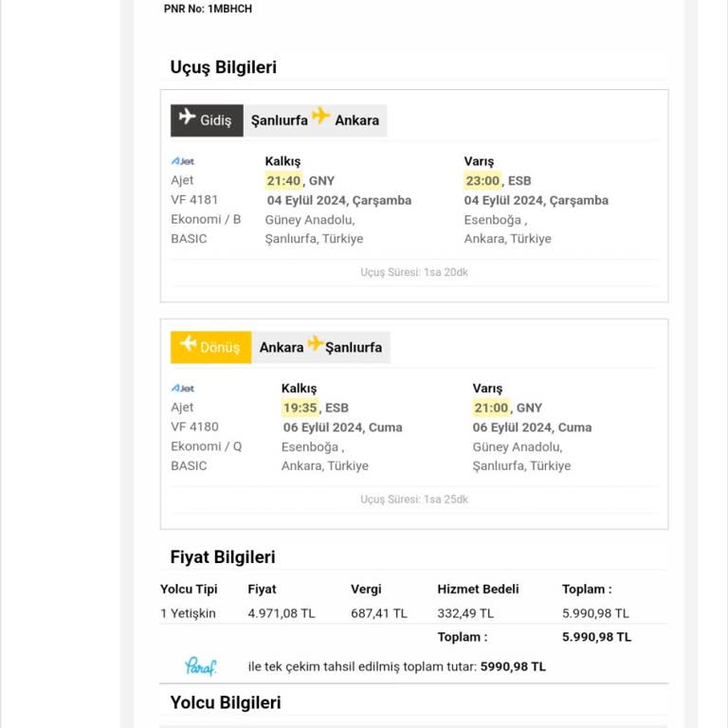The width and height of the screenshot is (728, 728).
Task: Click flight number VF 4180
Action: pyautogui.click(x=194, y=428)
